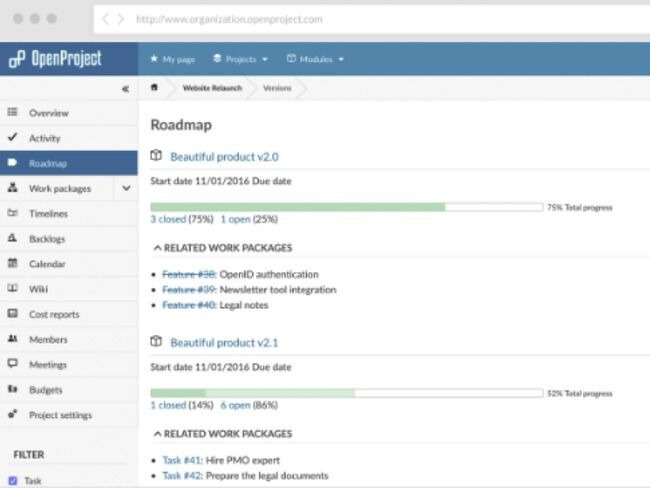Open Meetings in the sidebar
The width and height of the screenshot is (650, 488).
click(x=69, y=364)
